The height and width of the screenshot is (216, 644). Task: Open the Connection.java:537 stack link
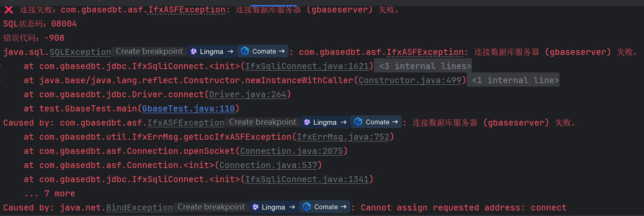(x=268, y=165)
